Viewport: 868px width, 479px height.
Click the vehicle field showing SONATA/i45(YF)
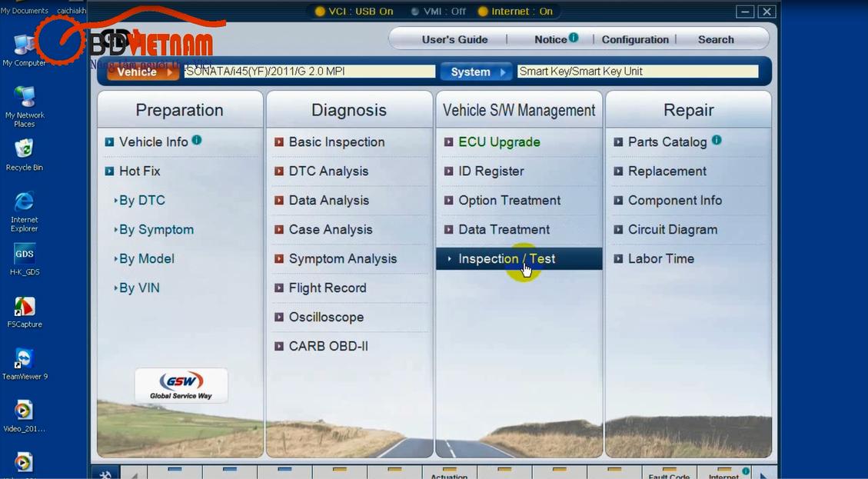click(309, 72)
